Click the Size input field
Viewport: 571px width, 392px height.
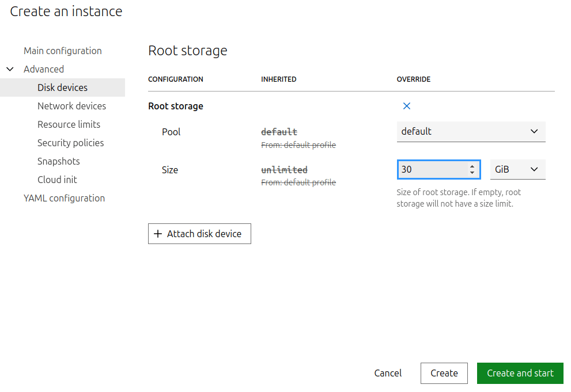(432, 170)
